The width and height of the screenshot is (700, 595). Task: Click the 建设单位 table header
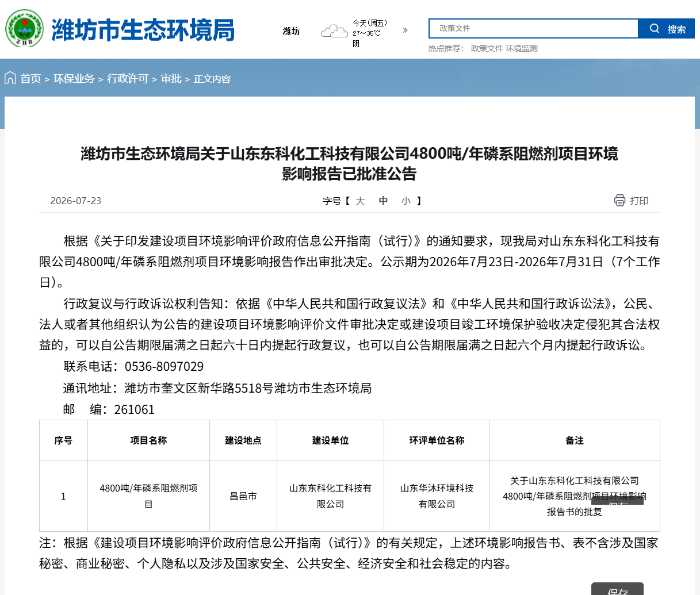tap(330, 440)
